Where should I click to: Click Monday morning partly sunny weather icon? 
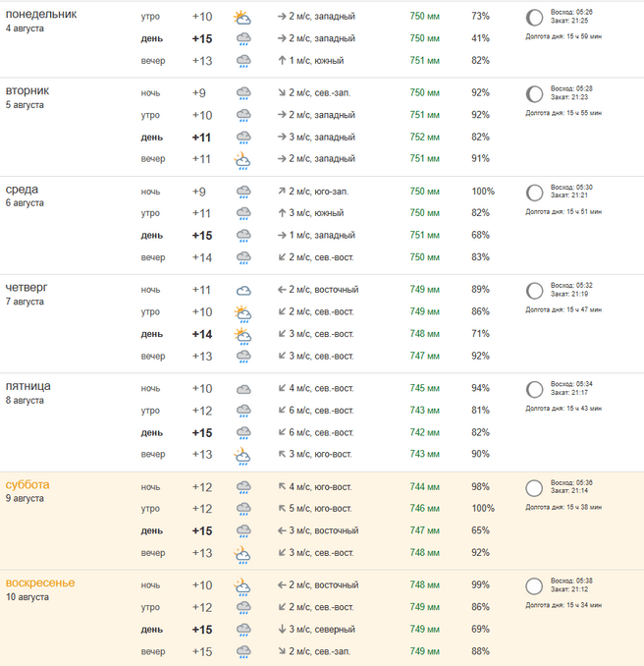242,17
